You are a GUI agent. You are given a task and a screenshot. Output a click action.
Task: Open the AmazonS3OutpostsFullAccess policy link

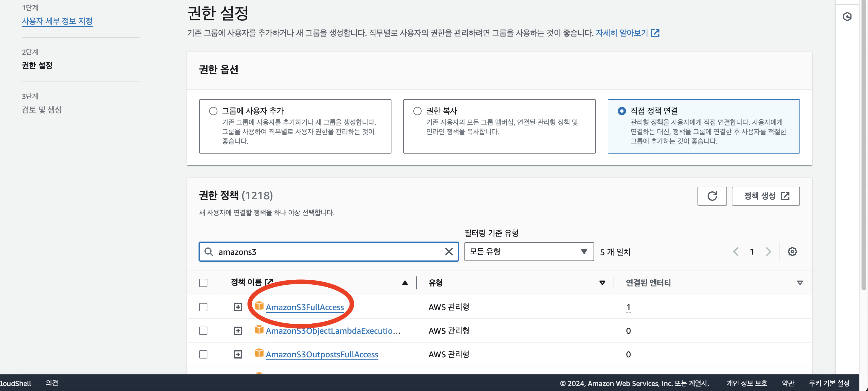click(321, 354)
